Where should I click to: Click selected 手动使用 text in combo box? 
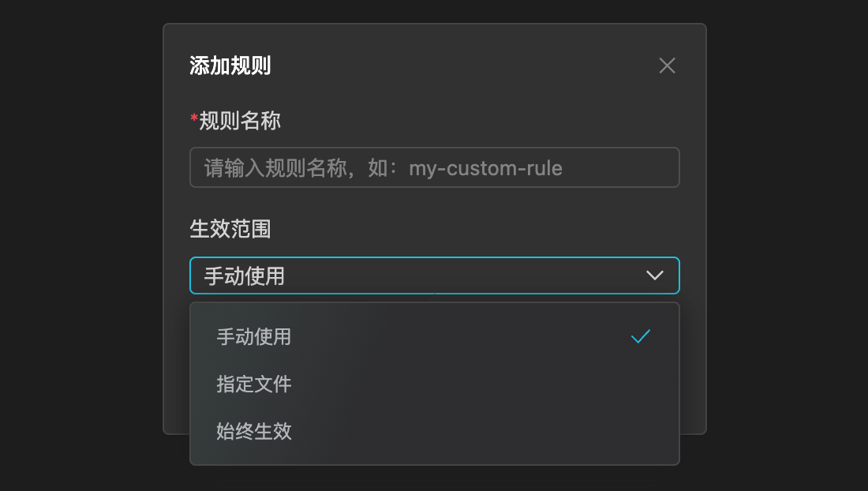pos(245,275)
